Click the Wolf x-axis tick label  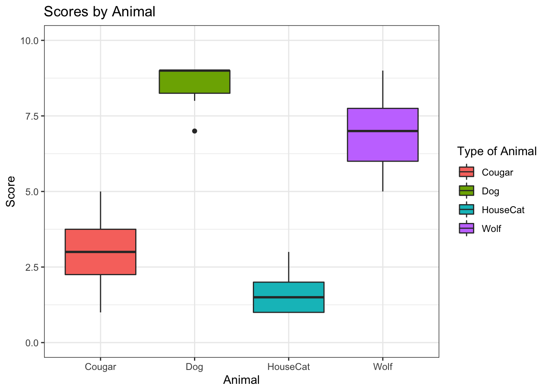pos(383,367)
